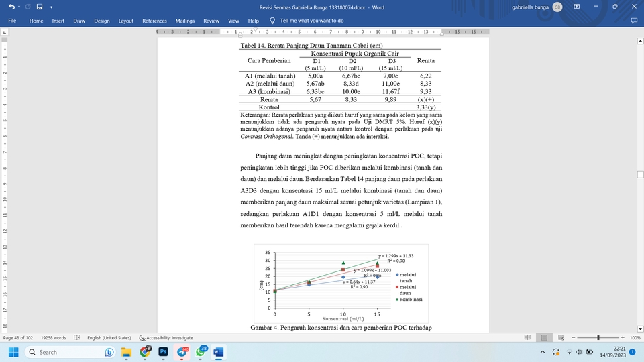This screenshot has height=362, width=644.
Task: Save the document with the floppy icon
Action: pyautogui.click(x=40, y=7)
